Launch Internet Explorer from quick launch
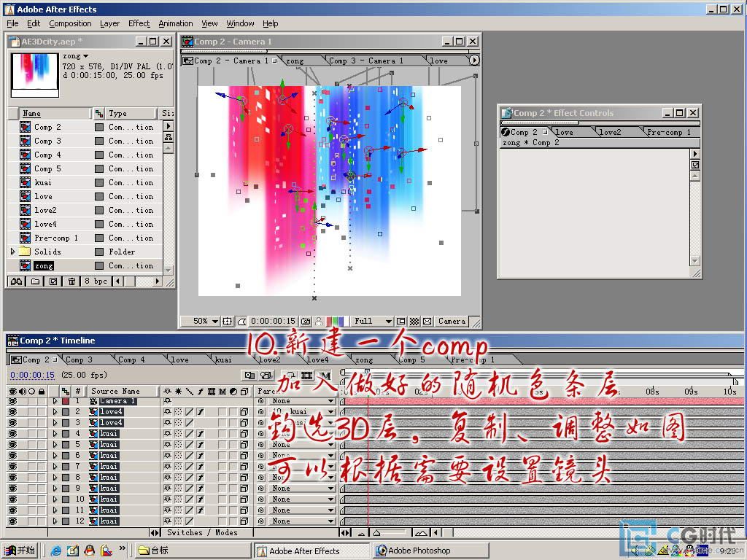This screenshot has width=747, height=560. [55, 551]
